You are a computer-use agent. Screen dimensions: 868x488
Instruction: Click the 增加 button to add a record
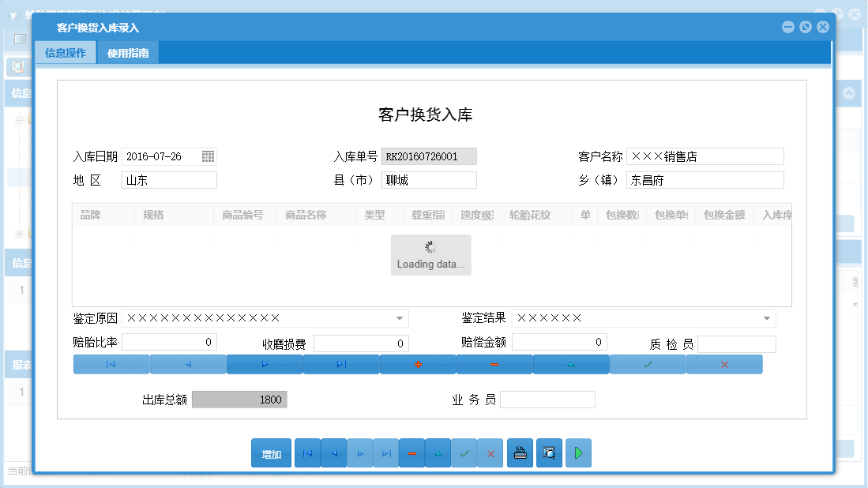pos(271,453)
